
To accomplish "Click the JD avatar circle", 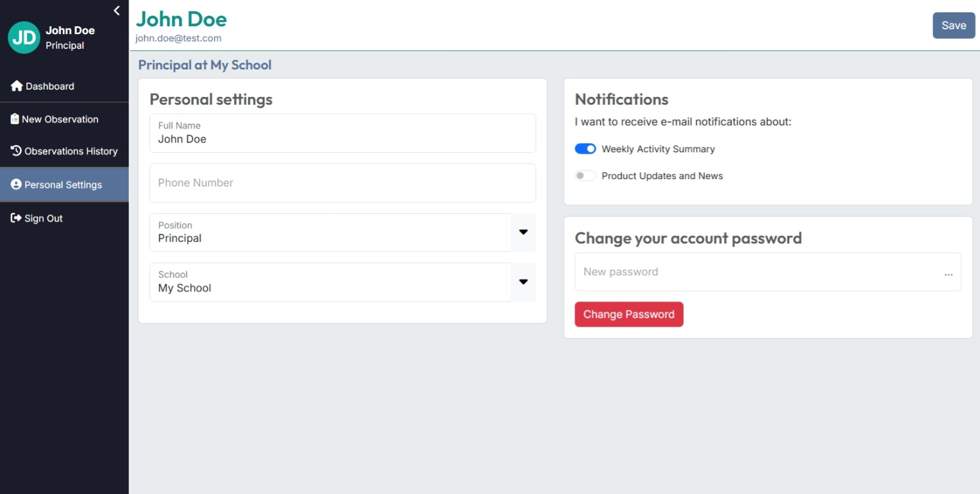I will [x=24, y=38].
